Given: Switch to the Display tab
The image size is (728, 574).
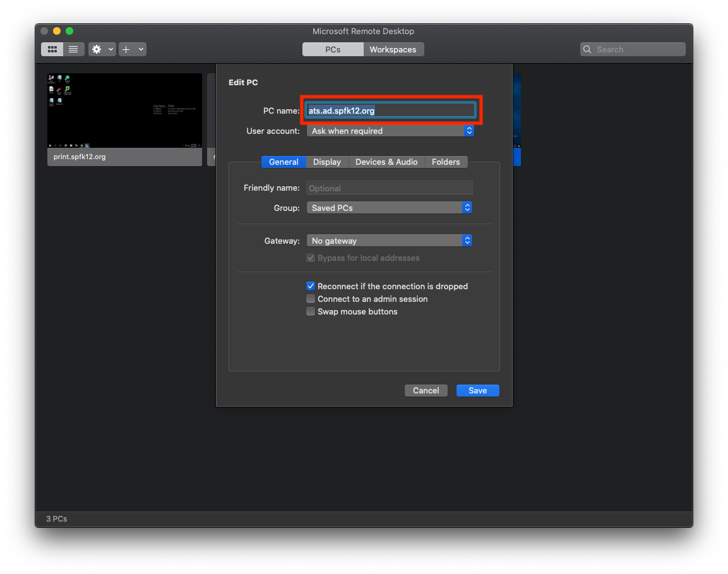Looking at the screenshot, I should click(x=326, y=162).
